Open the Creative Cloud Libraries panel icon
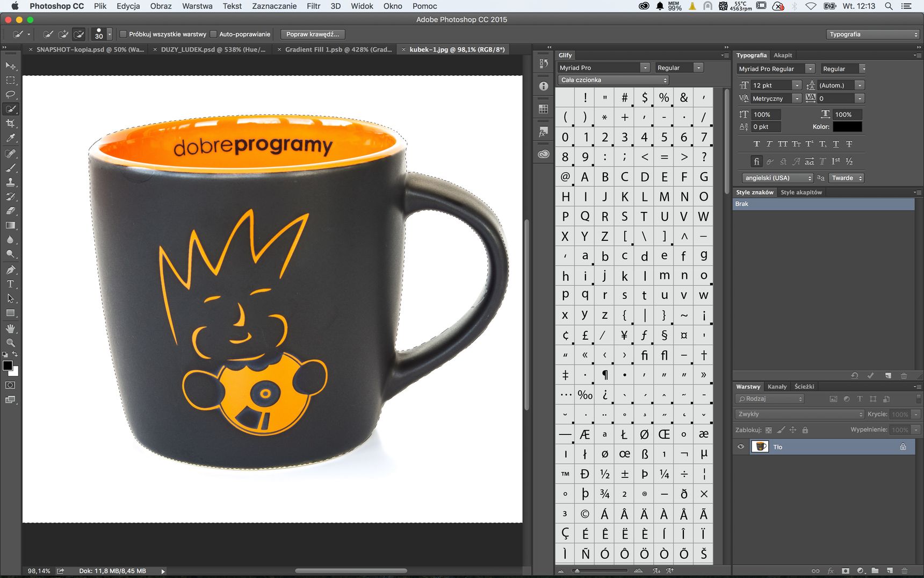The height and width of the screenshot is (578, 924). point(544,154)
